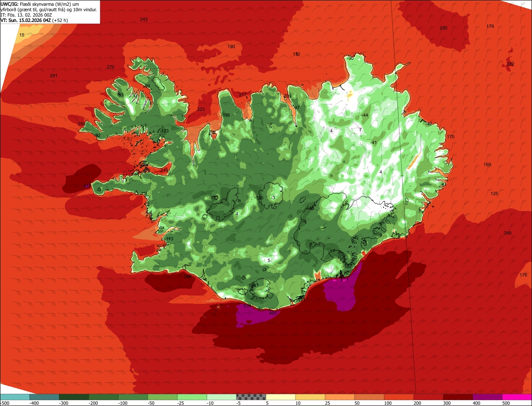Click the 'IT: Fös. 13. 02. 2026 00Z' line

pyautogui.click(x=25, y=15)
